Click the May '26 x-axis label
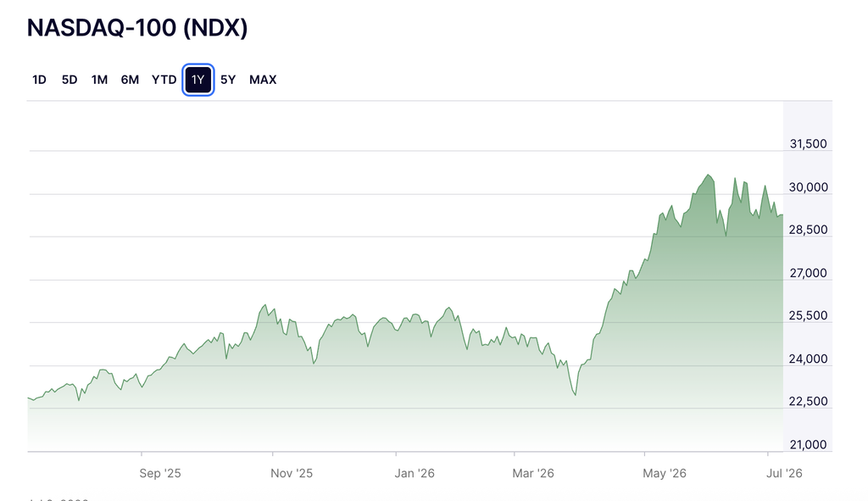The height and width of the screenshot is (501, 868). pos(665,473)
